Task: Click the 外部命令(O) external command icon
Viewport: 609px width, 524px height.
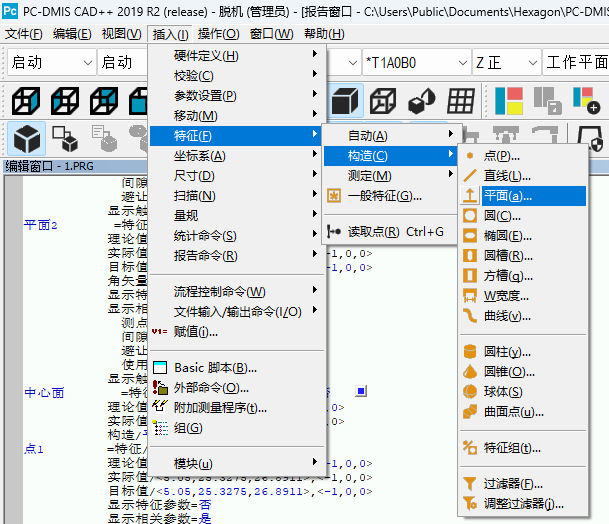Action: tap(160, 388)
